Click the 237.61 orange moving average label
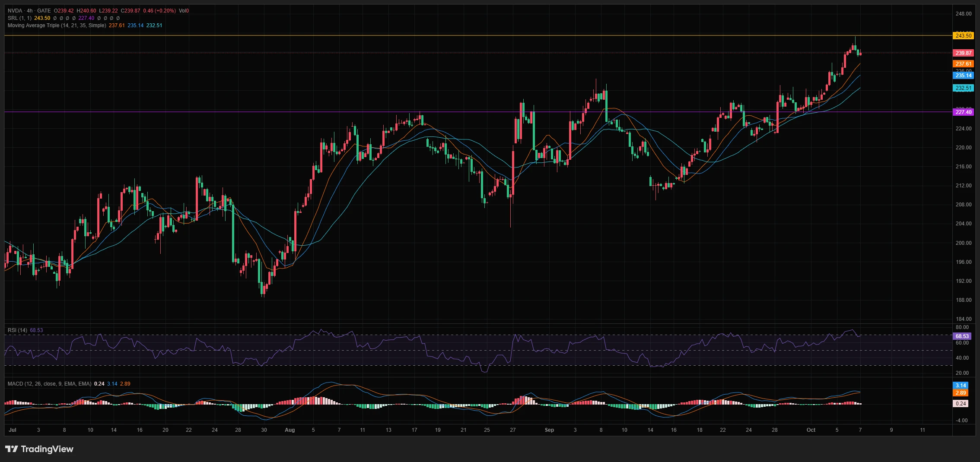The width and height of the screenshot is (980, 462). click(963, 64)
